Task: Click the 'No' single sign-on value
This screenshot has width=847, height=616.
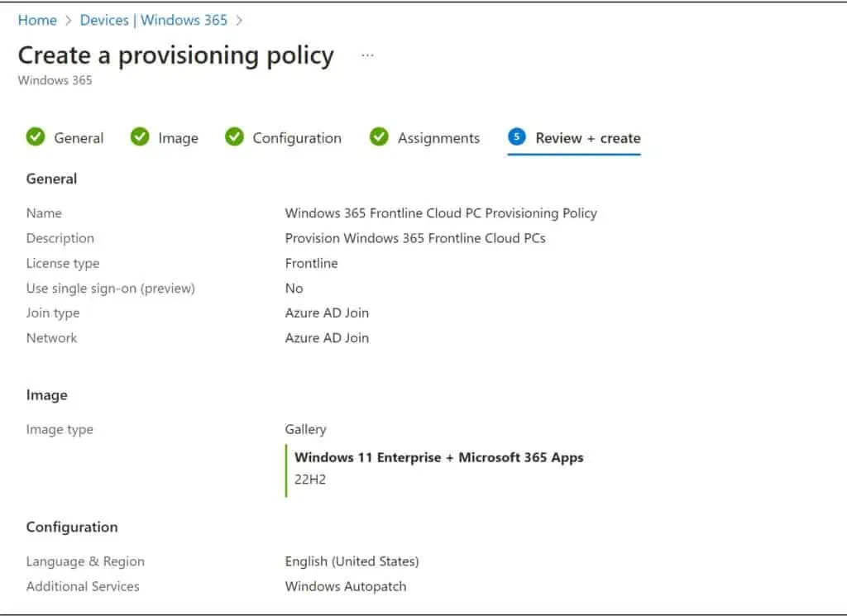Action: [294, 289]
